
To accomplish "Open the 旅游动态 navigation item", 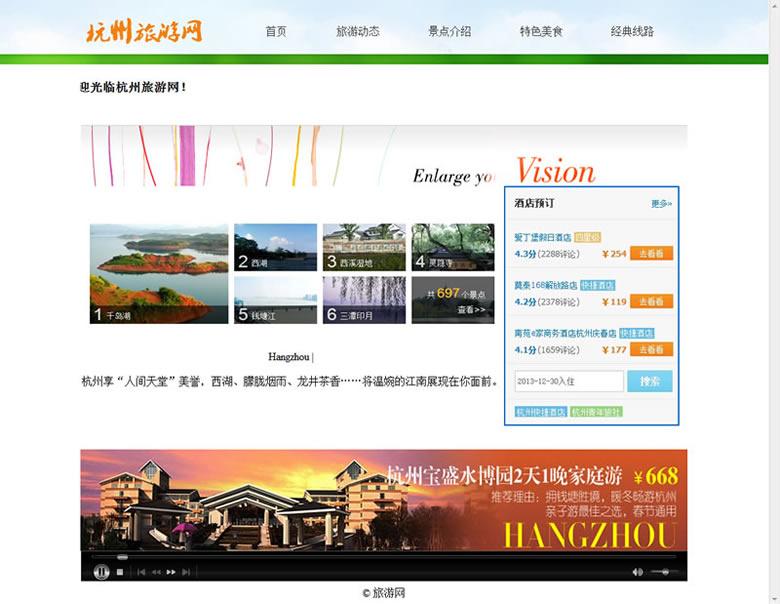I will tap(357, 32).
